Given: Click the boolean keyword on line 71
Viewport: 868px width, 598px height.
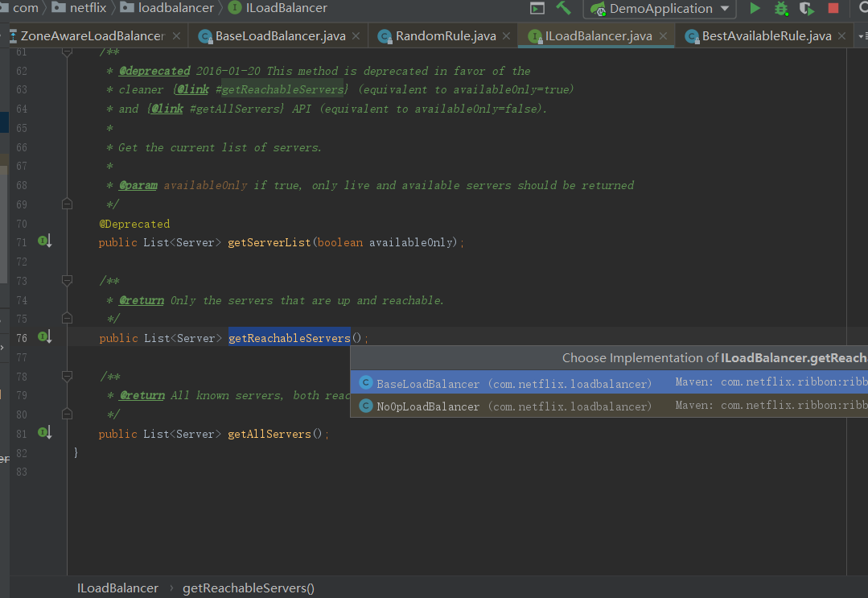Looking at the screenshot, I should [x=340, y=242].
